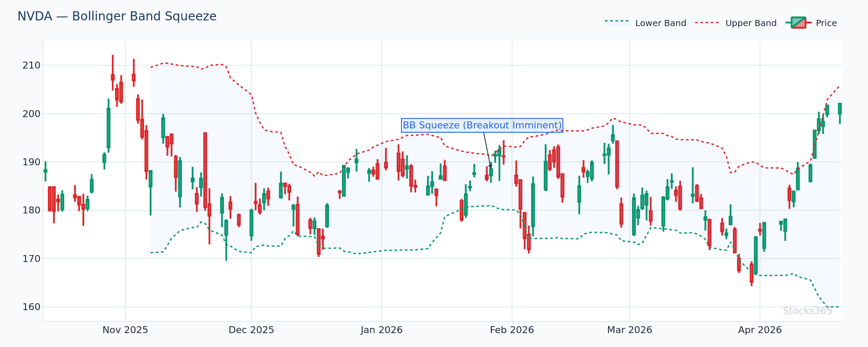Click the Feb 2026 x-axis label
868x347 pixels.
pos(512,330)
